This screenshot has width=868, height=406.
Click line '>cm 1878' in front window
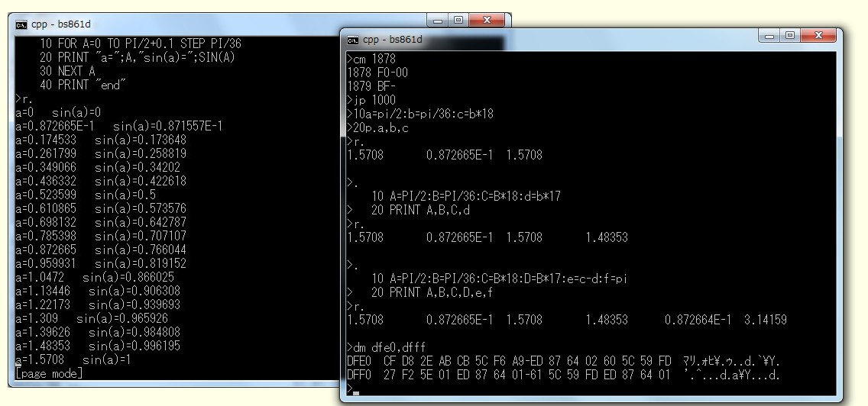pyautogui.click(x=371, y=59)
